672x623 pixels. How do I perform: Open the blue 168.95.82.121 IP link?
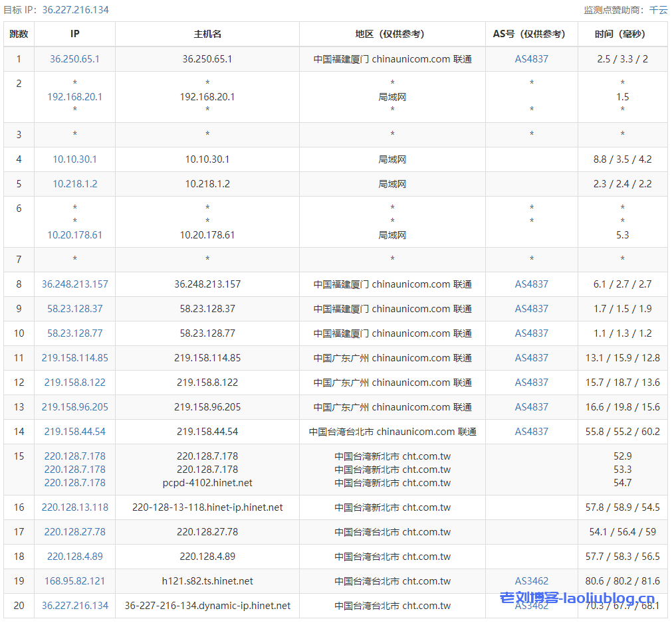point(74,581)
